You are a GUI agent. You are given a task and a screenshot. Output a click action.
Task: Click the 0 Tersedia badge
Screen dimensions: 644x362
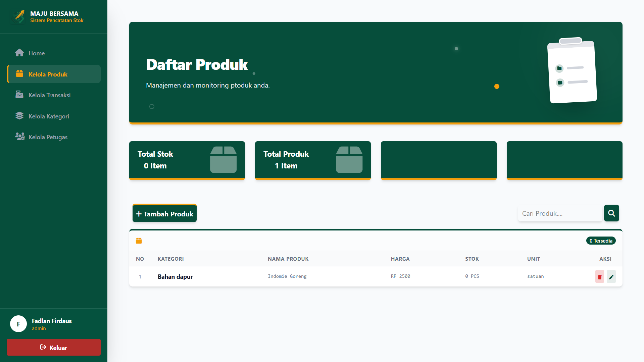(601, 241)
